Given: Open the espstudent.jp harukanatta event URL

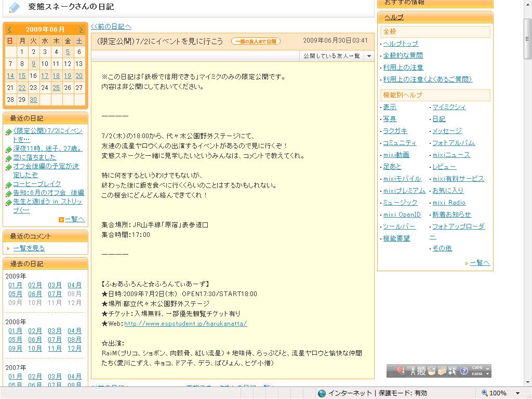Looking at the screenshot, I should 185,324.
